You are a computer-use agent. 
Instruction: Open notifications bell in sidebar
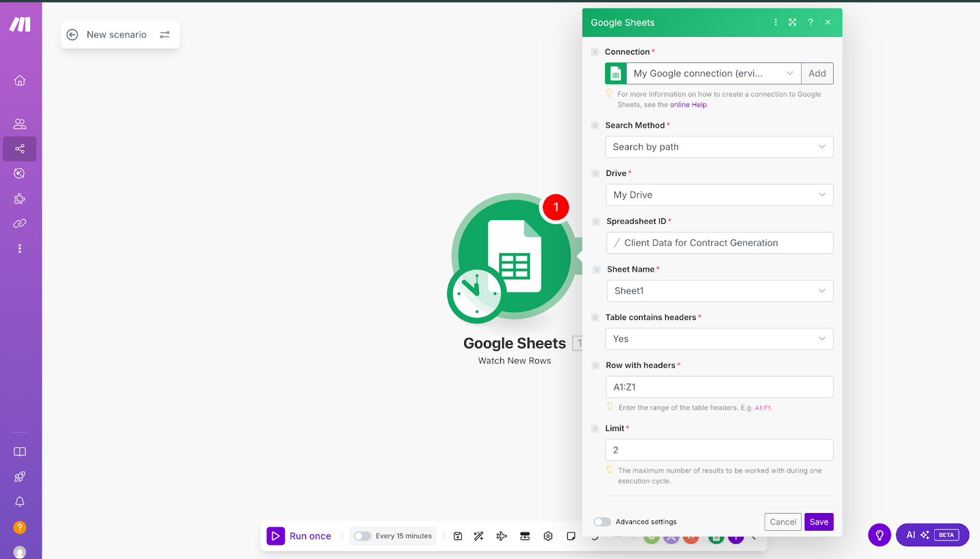coord(20,502)
